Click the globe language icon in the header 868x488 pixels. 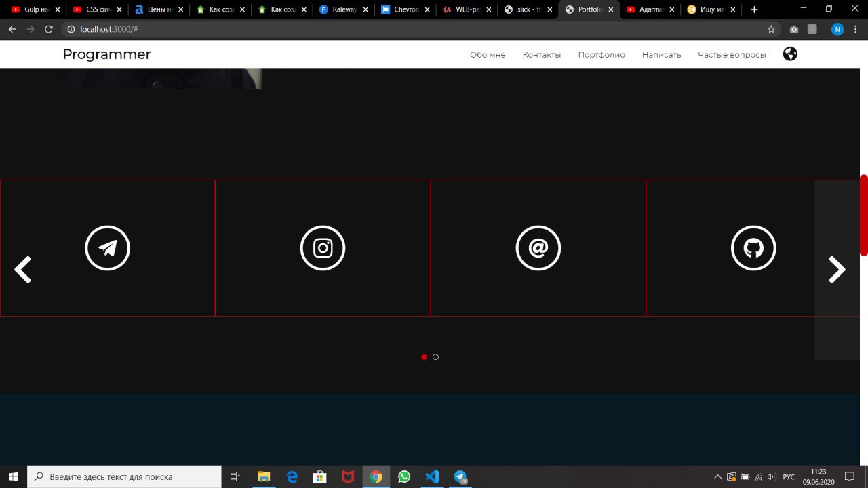(790, 54)
